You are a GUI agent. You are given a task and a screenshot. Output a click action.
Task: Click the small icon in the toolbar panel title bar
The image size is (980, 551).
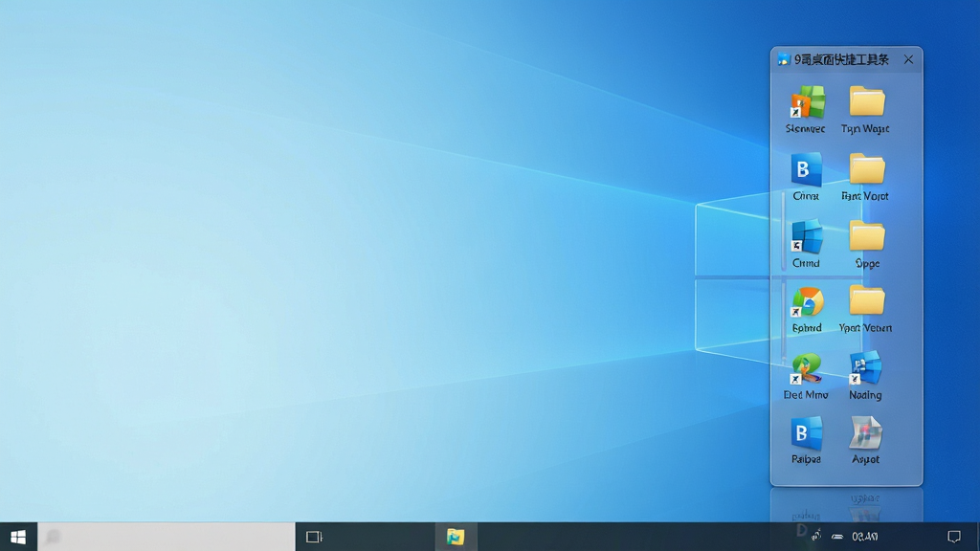point(784,59)
